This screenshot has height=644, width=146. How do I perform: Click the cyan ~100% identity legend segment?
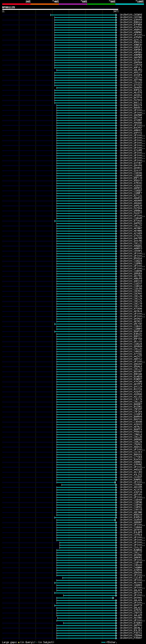click(130, 4)
